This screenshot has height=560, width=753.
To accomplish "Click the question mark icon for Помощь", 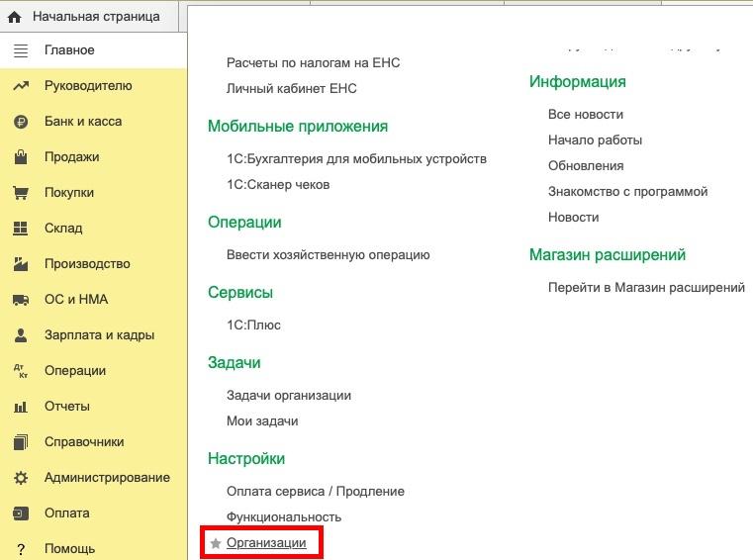I will tap(21, 549).
